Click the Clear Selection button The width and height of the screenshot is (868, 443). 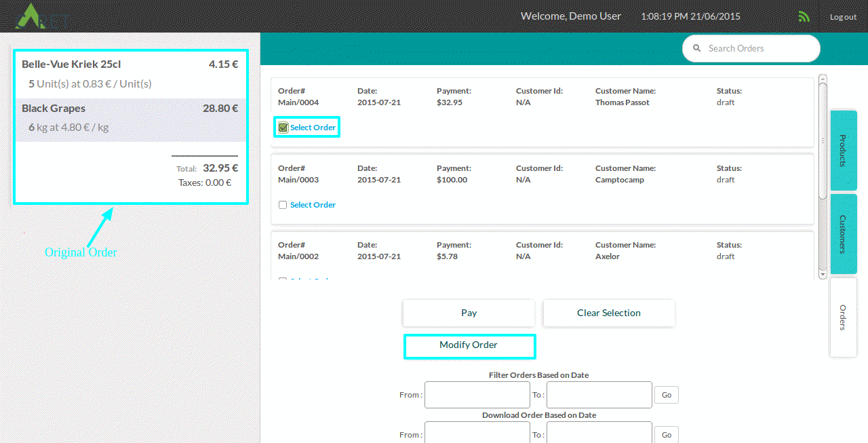tap(608, 313)
